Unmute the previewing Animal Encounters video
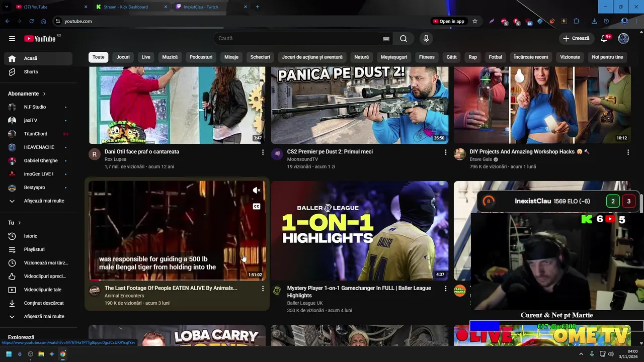 (x=257, y=190)
